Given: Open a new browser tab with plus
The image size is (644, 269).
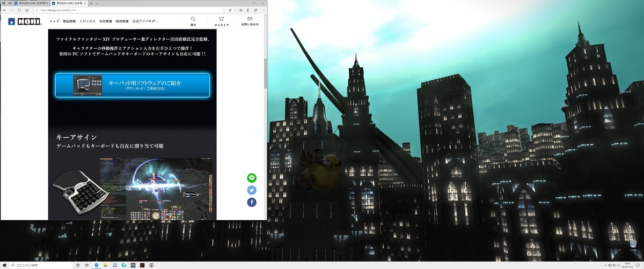Looking at the screenshot, I should 91,3.
